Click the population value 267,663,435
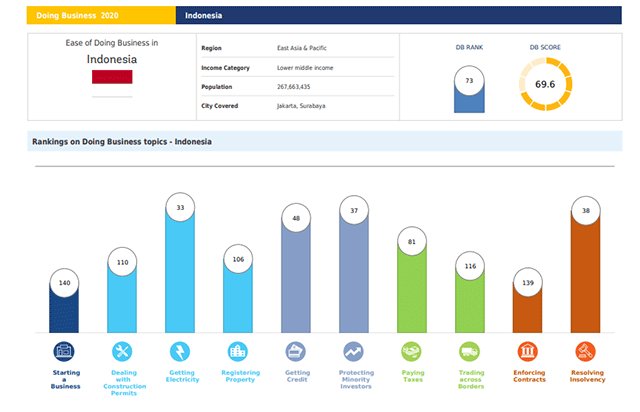640x412 pixels. pyautogui.click(x=293, y=87)
